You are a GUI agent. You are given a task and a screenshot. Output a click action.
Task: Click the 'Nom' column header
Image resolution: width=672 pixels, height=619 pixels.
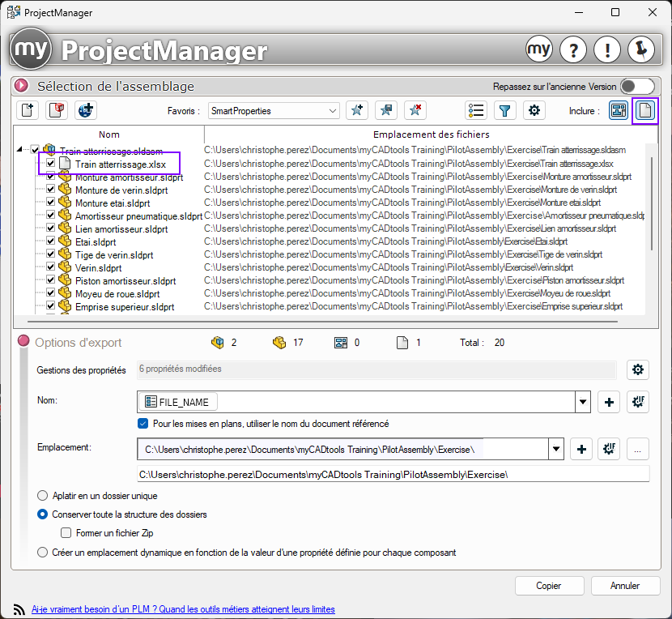[x=108, y=134]
